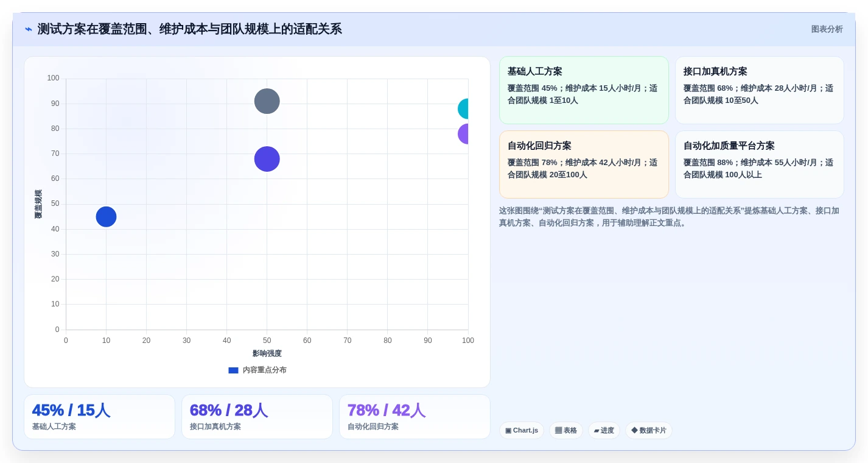This screenshot has height=463, width=868.
Task: Open the 自动化加质量平台方案 info card
Action: [760, 164]
